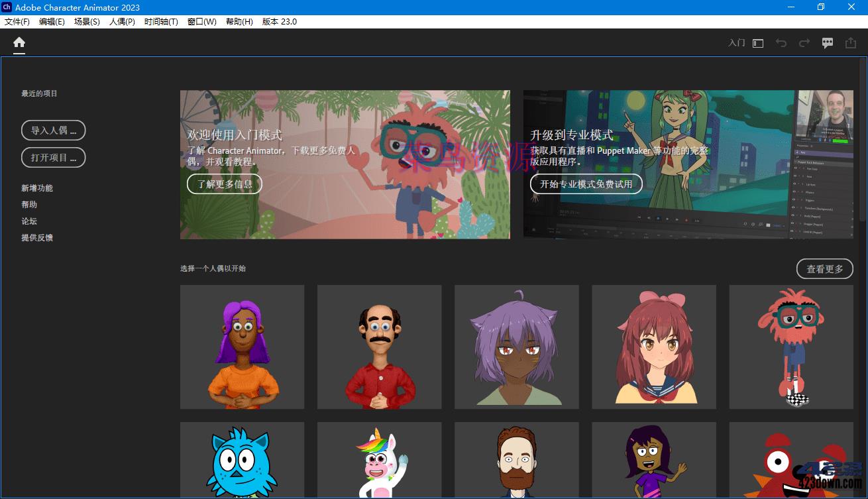Click the share/export icon top right
868x499 pixels.
[850, 42]
